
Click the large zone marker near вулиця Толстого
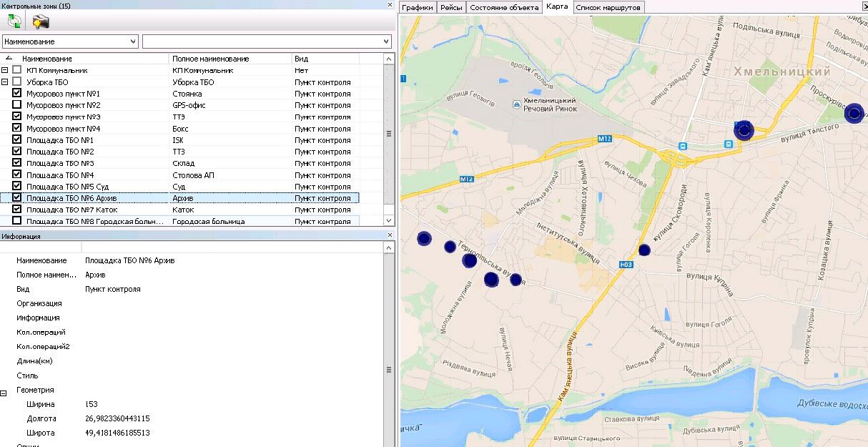tap(744, 130)
